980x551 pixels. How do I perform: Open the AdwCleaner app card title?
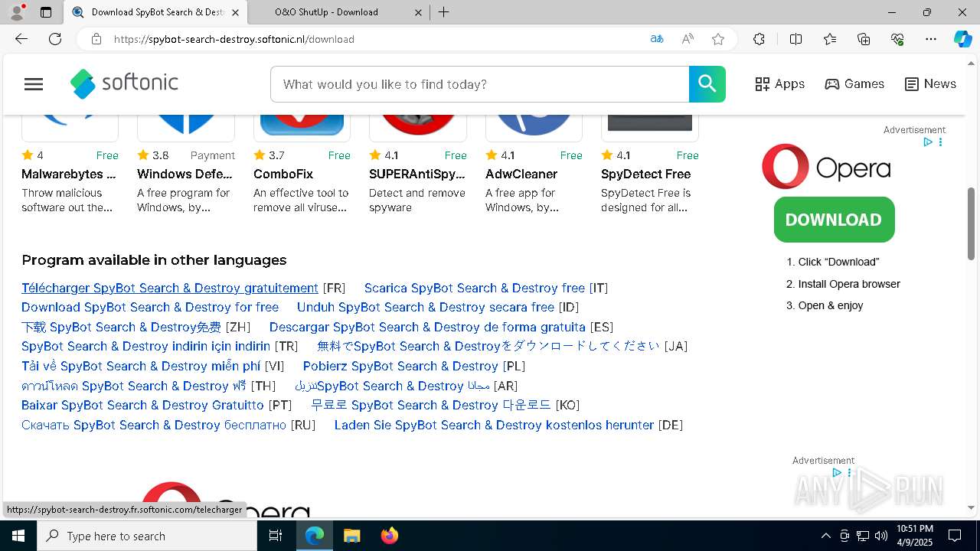521,174
